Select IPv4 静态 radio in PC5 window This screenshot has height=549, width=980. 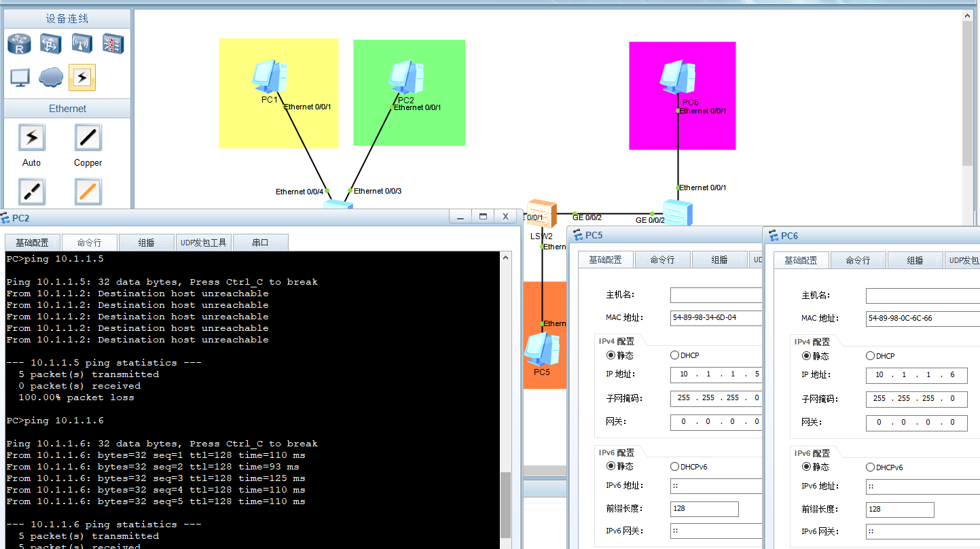[611, 355]
